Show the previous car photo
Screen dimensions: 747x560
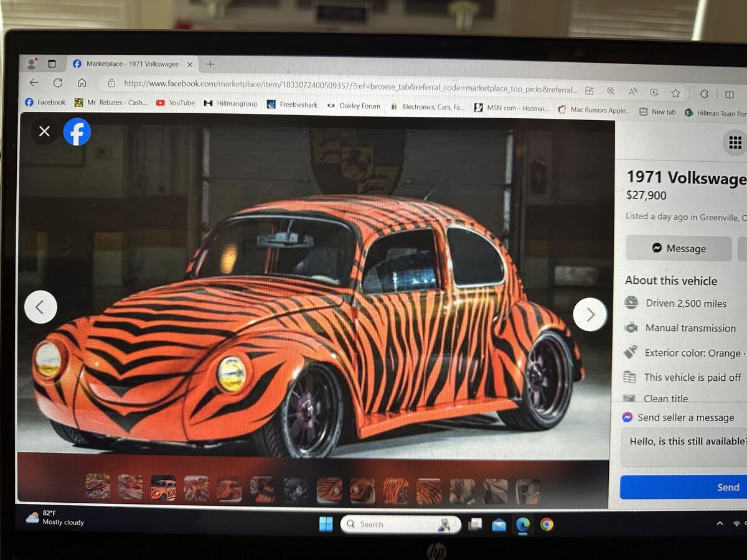pos(40,307)
